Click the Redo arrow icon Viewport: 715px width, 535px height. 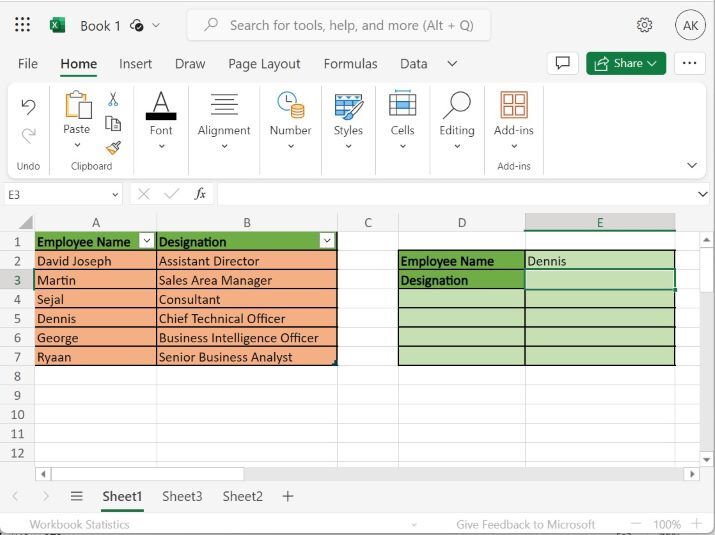(28, 135)
